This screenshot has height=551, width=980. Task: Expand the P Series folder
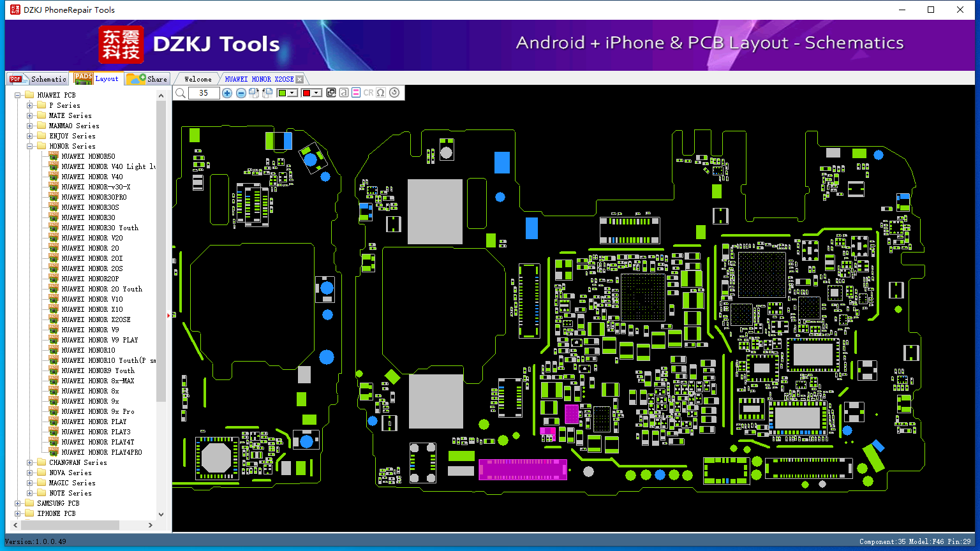click(30, 105)
